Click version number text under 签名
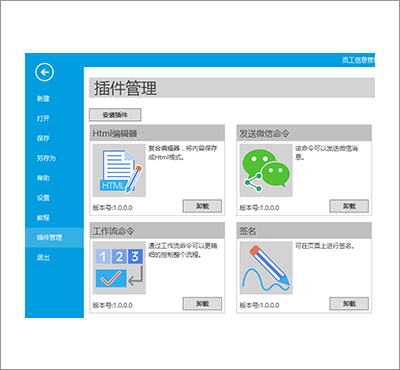Screen dimensions: 400x370 point(259,305)
